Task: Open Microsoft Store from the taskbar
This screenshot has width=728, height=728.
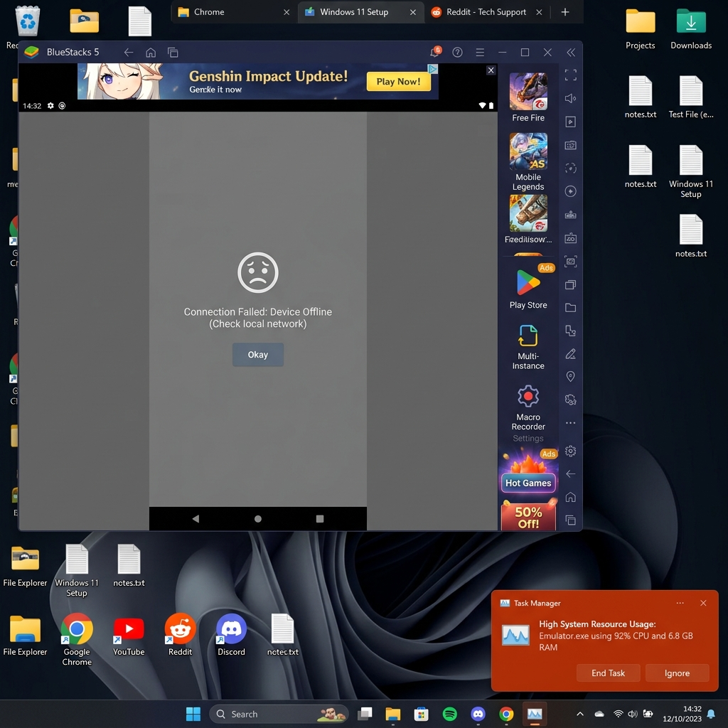Action: [421, 714]
